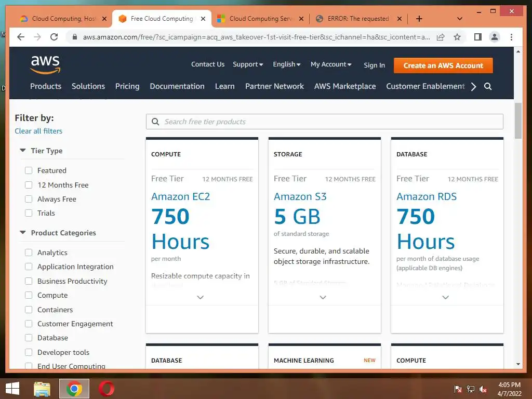The width and height of the screenshot is (532, 399).
Task: Check the Customer Engagement checkbox
Action: coord(29,324)
